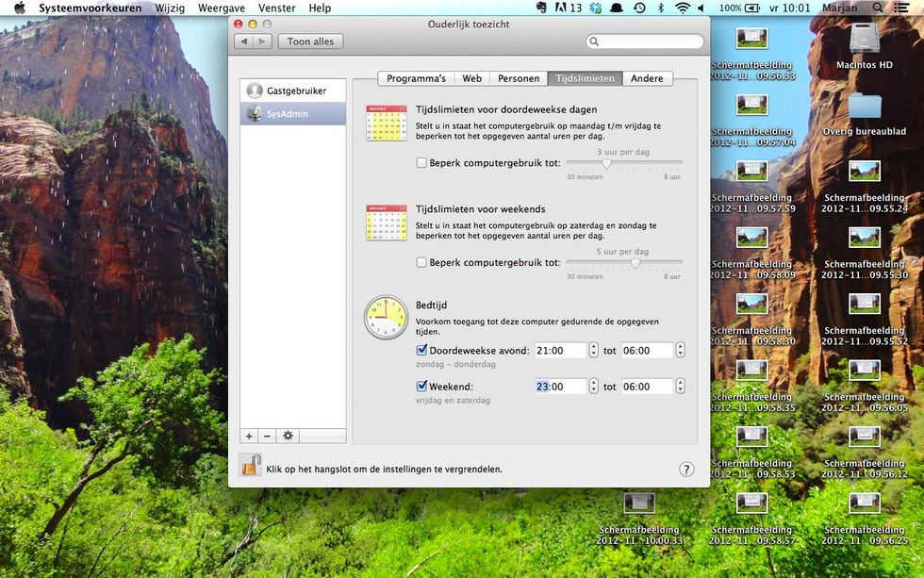924x578 pixels.
Task: Add a user with the plus button
Action: [x=249, y=436]
